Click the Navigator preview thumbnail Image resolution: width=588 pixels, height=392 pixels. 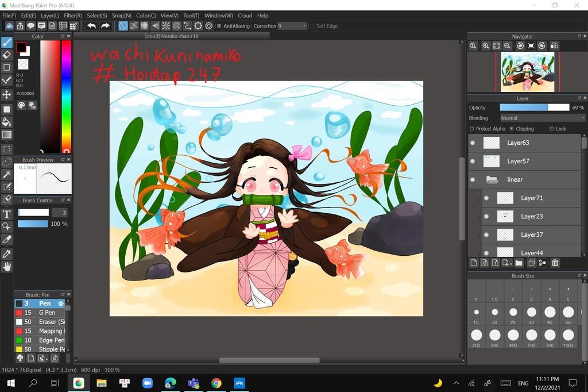click(528, 72)
